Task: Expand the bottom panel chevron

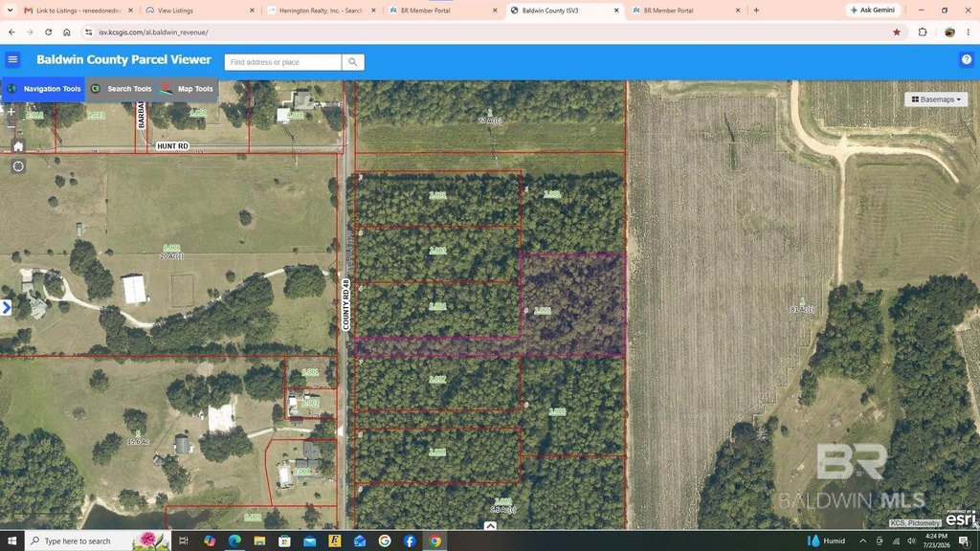Action: [490, 526]
